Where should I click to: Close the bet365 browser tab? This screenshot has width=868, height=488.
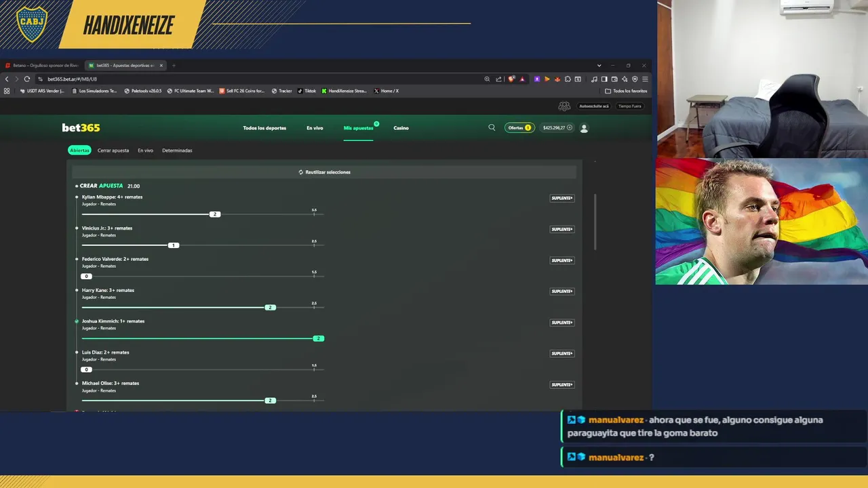coord(161,66)
